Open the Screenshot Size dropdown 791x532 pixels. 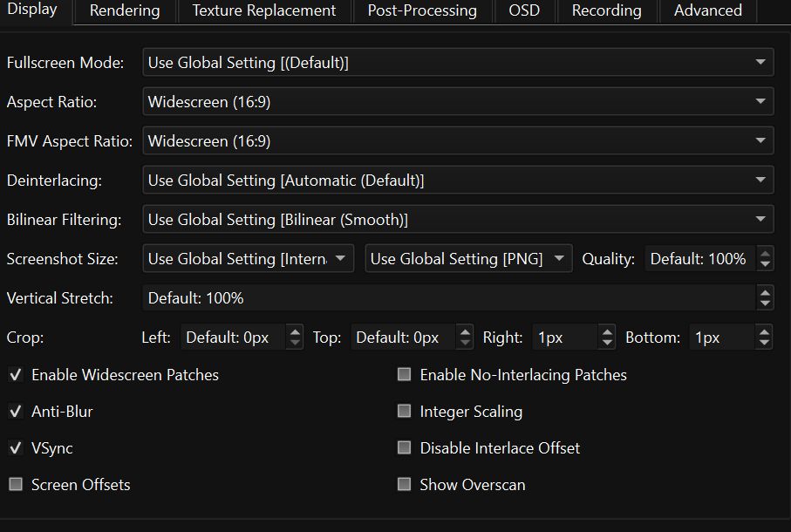click(248, 258)
